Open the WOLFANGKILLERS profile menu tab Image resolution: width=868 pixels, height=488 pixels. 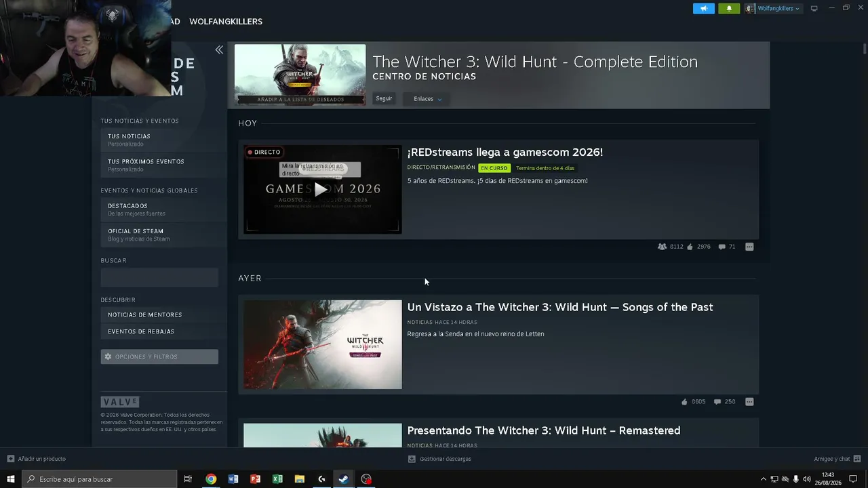226,22
